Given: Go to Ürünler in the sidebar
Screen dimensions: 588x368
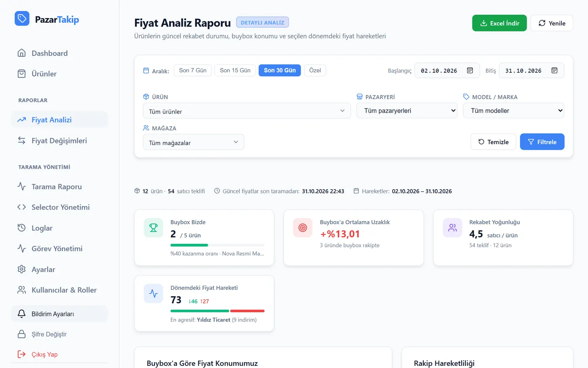Looking at the screenshot, I should (x=59, y=74).
